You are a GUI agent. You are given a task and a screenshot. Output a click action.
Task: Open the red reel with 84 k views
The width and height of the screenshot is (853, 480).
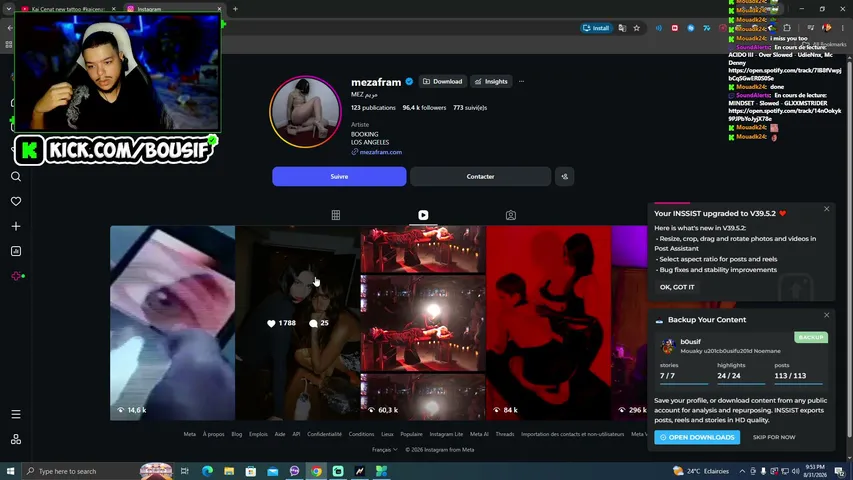548,323
